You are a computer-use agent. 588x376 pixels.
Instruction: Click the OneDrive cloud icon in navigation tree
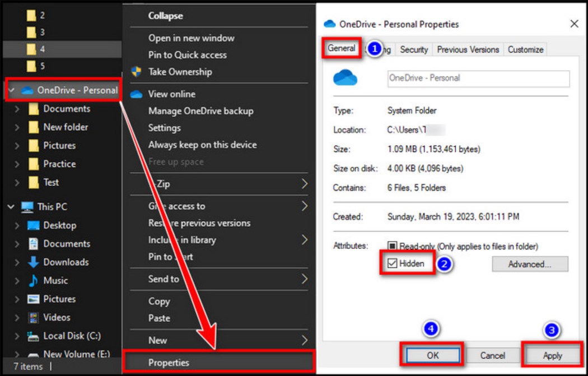[27, 90]
